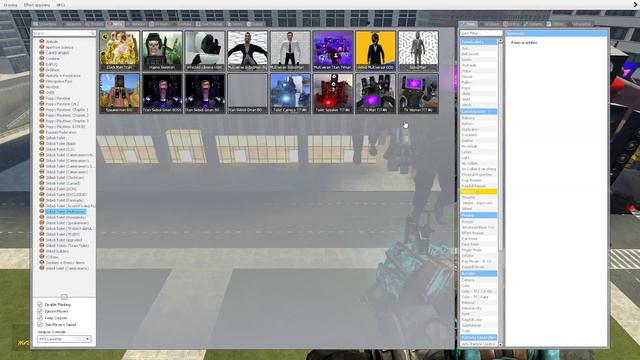
Task: Click the category icon beside Animals
Action: [x=42, y=41]
